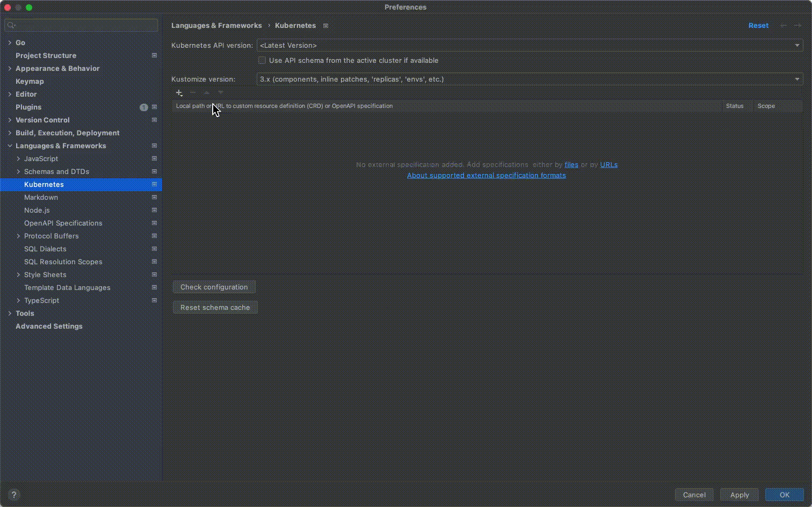812x507 pixels.
Task: Click the plugin update badge showing 1
Action: [x=143, y=107]
